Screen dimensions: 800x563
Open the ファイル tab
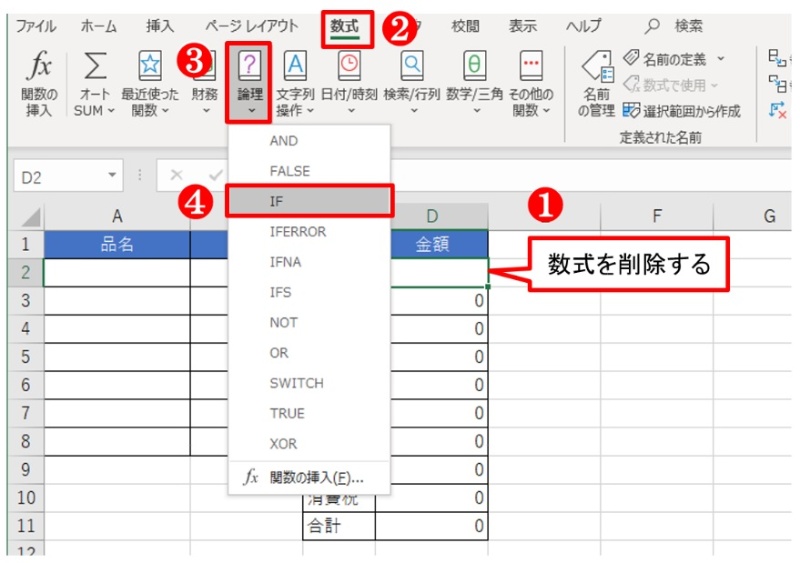pyautogui.click(x=36, y=26)
